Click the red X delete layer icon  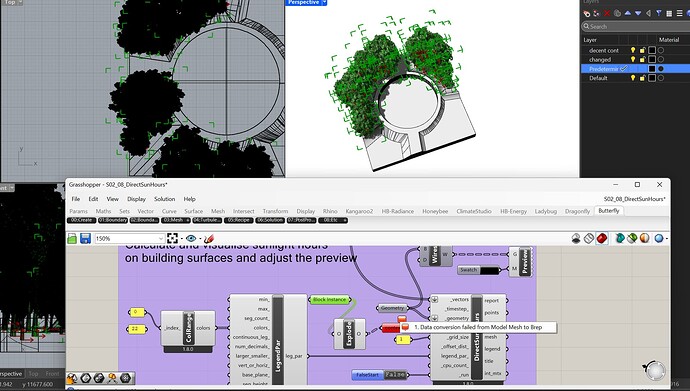(x=607, y=14)
